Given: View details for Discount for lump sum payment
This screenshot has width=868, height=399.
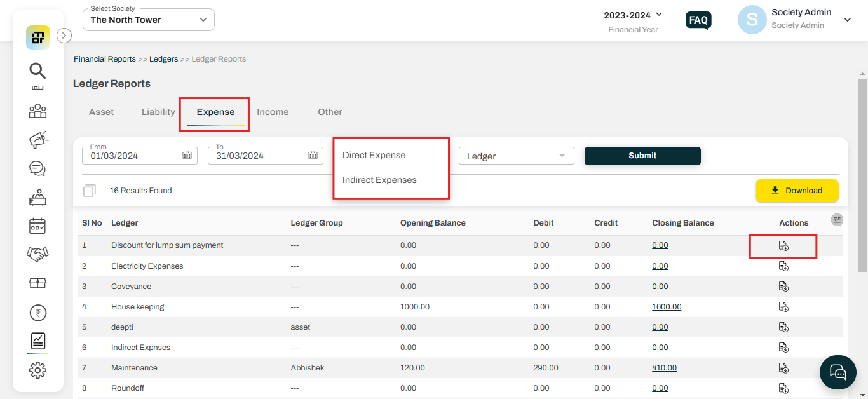Looking at the screenshot, I should point(783,246).
